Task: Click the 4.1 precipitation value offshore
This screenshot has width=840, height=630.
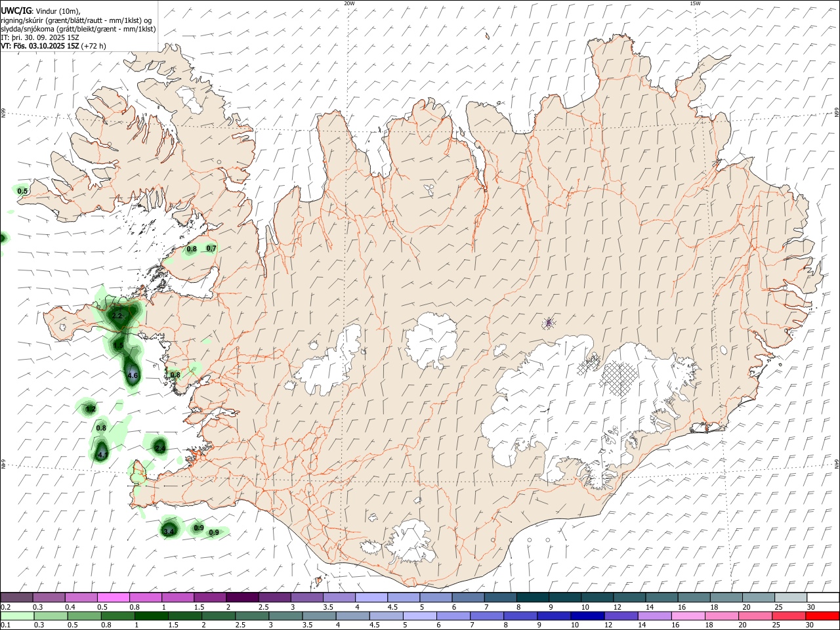Action: [x=102, y=454]
